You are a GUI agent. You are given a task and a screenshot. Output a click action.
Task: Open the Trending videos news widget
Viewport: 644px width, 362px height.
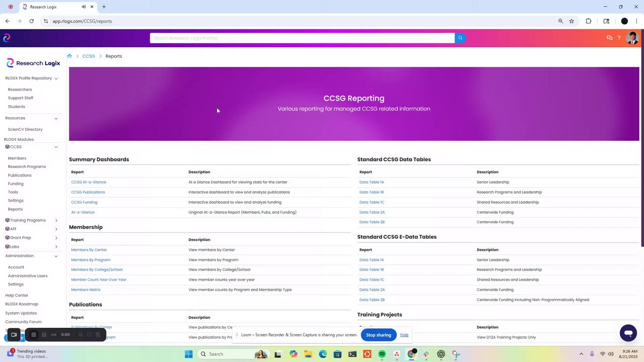pos(28,354)
